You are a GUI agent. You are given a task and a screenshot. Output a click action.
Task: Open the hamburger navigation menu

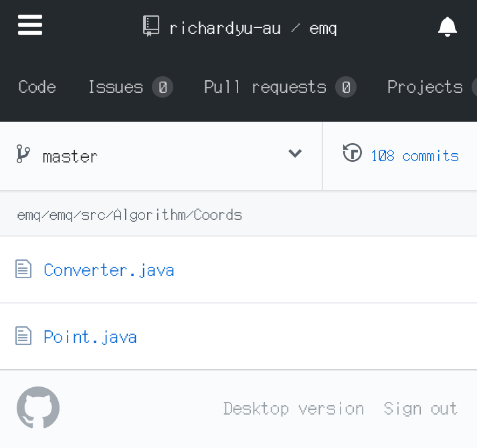click(x=30, y=25)
